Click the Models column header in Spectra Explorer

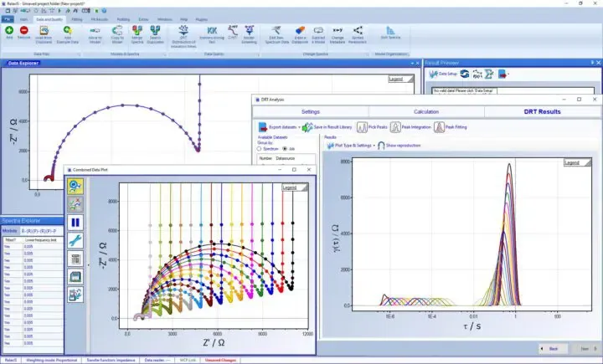pyautogui.click(x=10, y=229)
